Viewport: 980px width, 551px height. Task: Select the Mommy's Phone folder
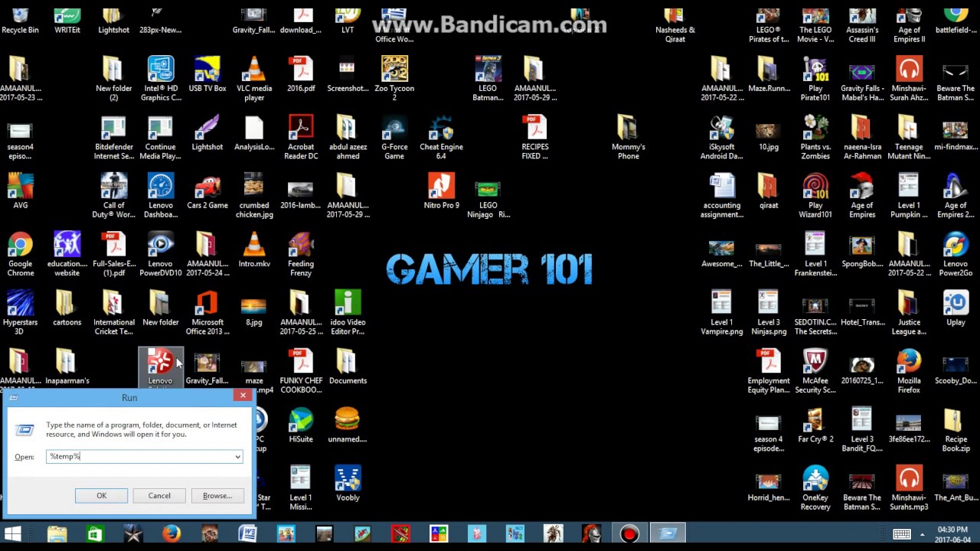tap(628, 138)
